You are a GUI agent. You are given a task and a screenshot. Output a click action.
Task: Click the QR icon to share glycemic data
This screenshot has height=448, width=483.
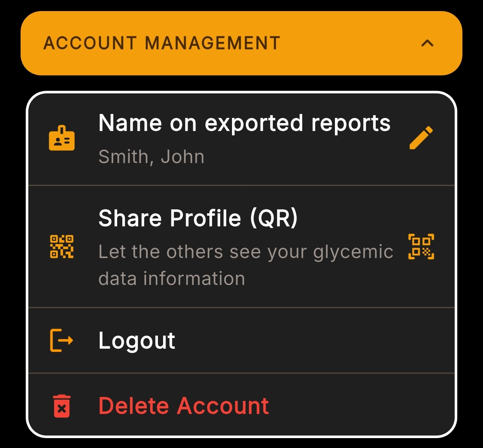[62, 246]
